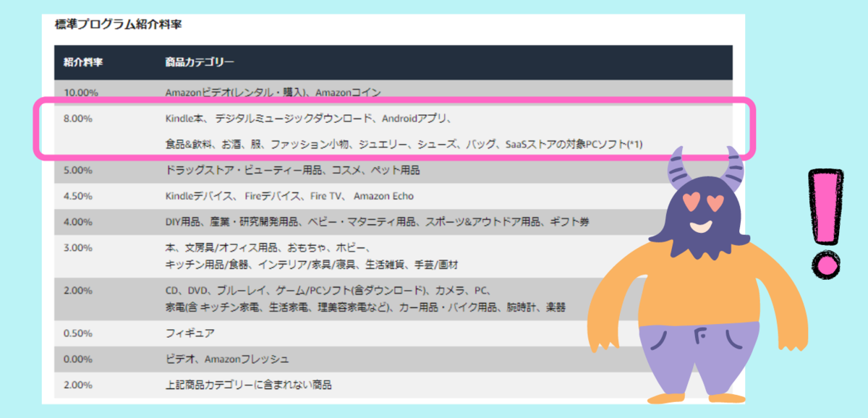Viewport: 868px width, 418px height.
Task: Select the 2.00% cell beside 上記商品カテゴリー
Action: coord(78,385)
